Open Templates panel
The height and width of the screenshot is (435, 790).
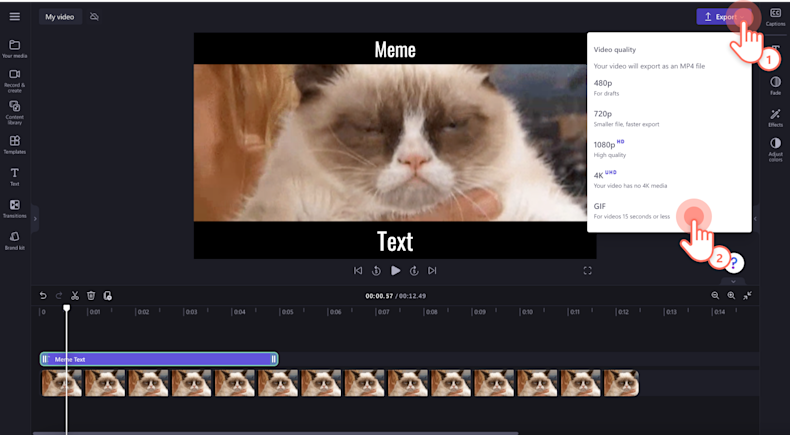pos(15,145)
